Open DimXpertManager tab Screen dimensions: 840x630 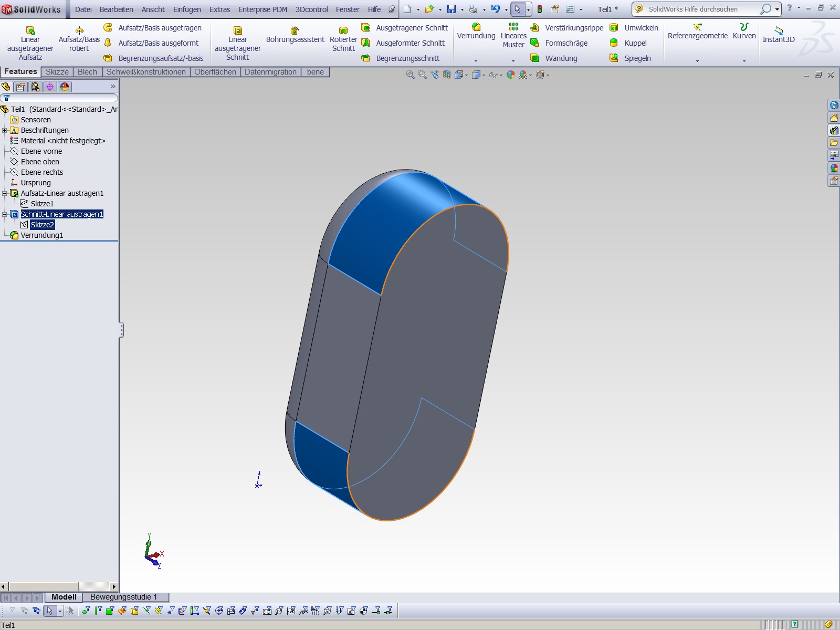(x=50, y=87)
